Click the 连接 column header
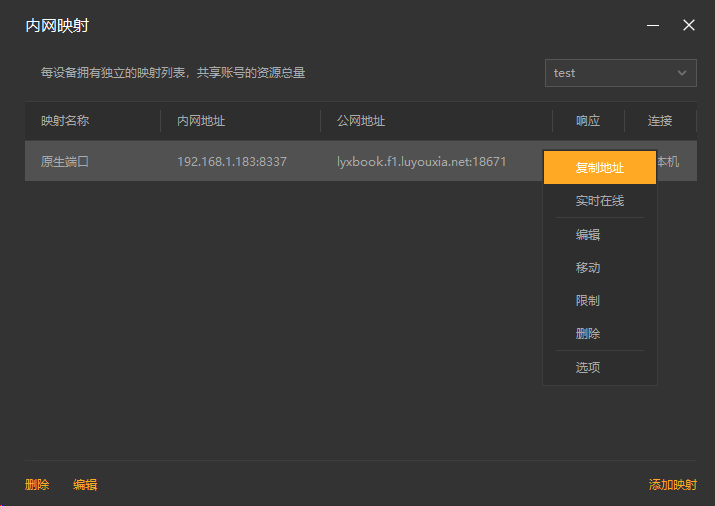This screenshot has width=715, height=506. 660,121
